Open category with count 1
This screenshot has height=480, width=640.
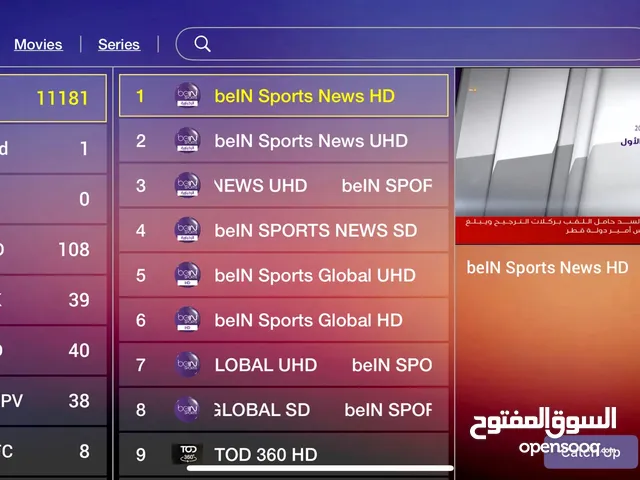(53, 149)
